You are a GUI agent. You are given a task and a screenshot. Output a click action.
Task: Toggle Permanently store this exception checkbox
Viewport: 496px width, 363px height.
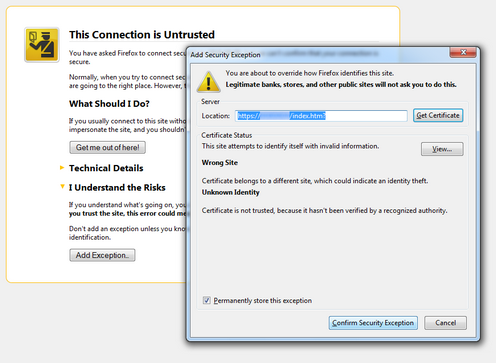(206, 300)
